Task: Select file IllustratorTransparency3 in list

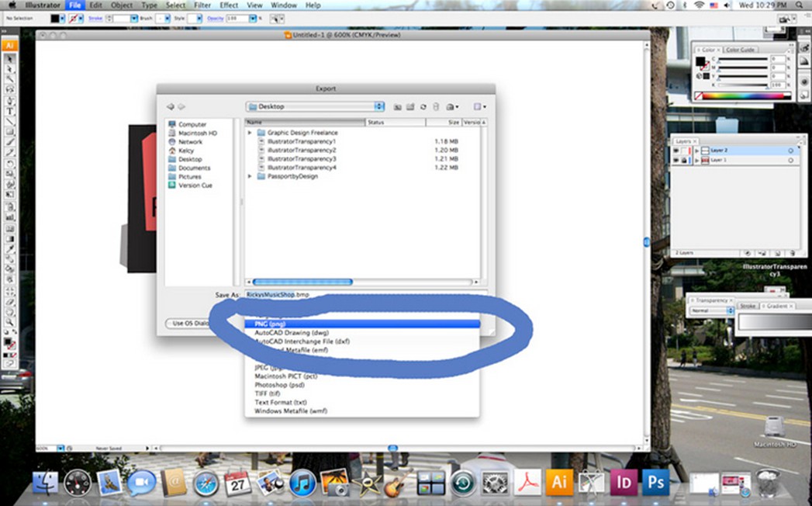Action: [x=302, y=158]
